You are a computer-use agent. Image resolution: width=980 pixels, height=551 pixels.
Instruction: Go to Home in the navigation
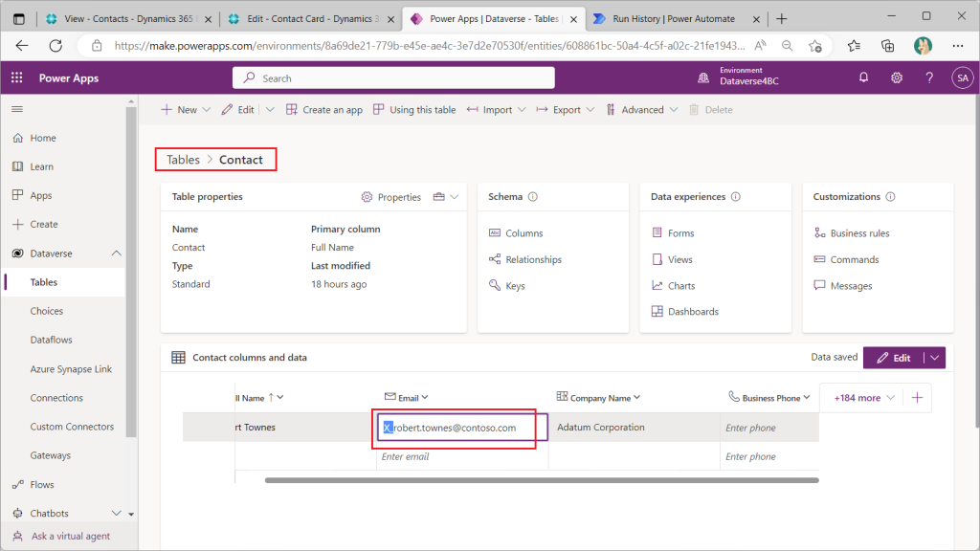[42, 138]
